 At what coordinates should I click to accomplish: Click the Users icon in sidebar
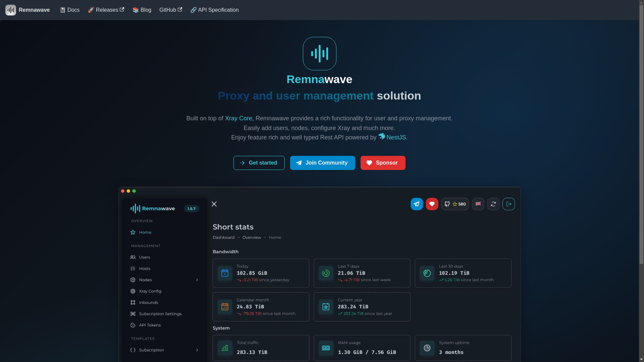click(x=133, y=257)
